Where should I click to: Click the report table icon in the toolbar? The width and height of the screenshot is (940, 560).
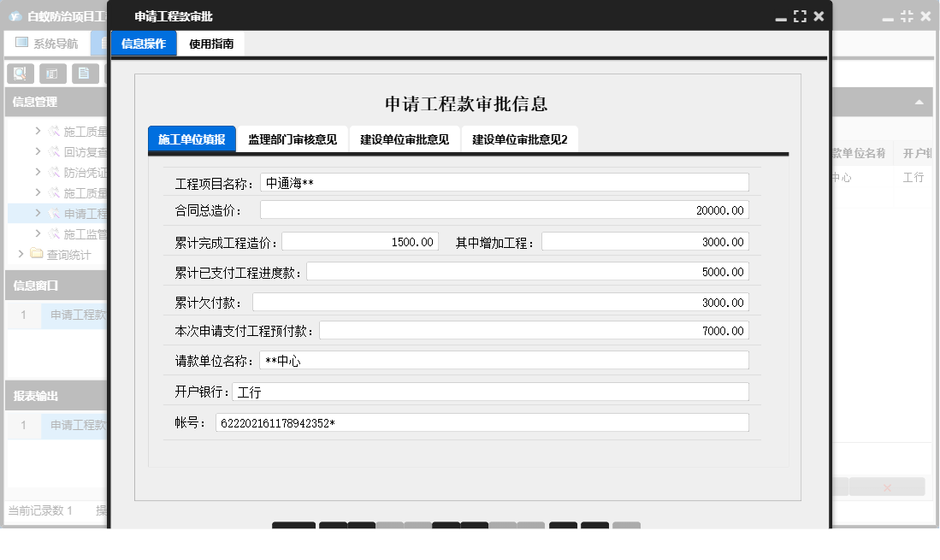[52, 73]
